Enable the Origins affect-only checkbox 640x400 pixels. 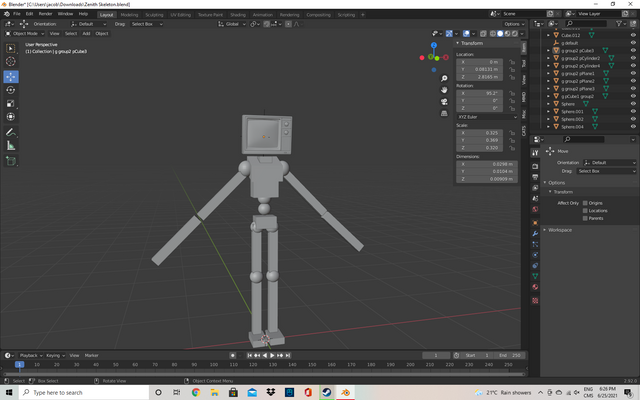(x=585, y=202)
